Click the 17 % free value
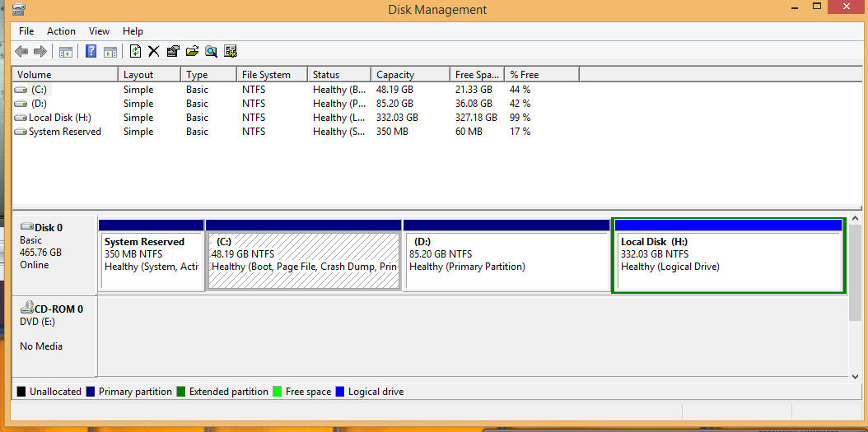 (520, 132)
